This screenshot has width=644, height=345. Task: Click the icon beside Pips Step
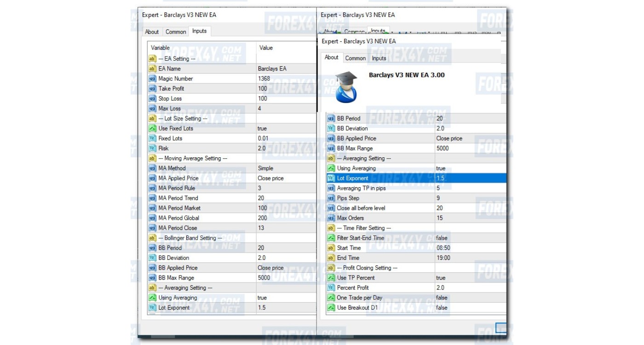coord(331,198)
